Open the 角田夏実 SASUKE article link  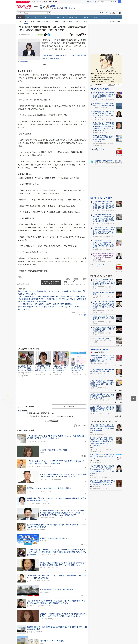click(x=49, y=488)
